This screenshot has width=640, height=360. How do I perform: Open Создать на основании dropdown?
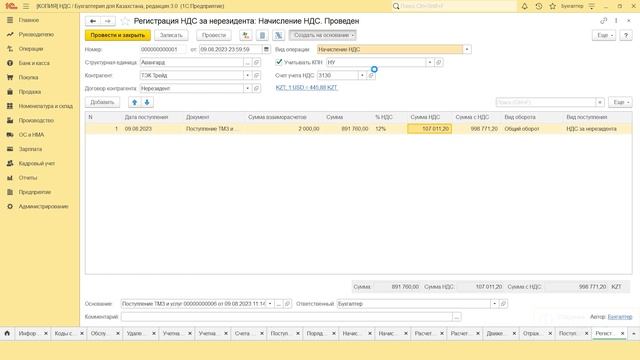pyautogui.click(x=322, y=36)
